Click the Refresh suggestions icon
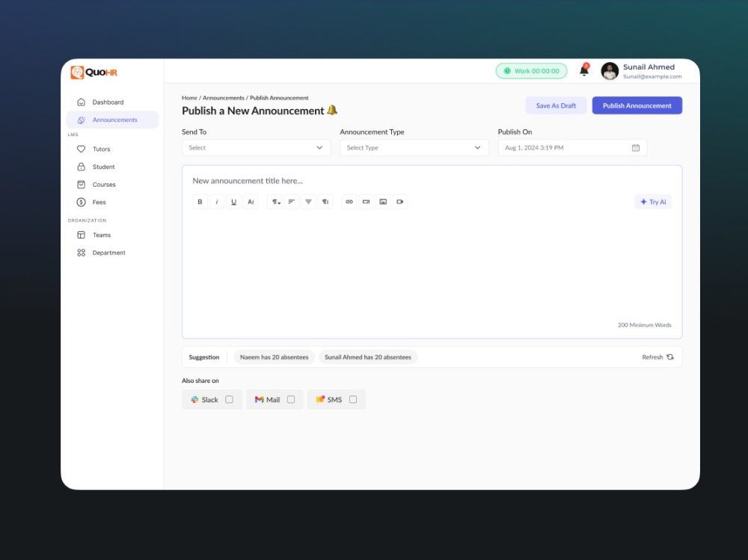 (670, 357)
